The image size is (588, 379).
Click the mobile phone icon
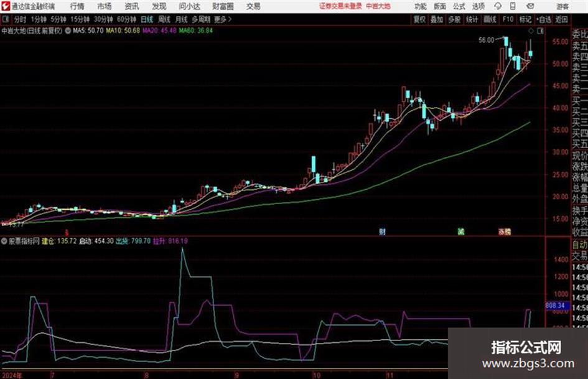coord(513,6)
